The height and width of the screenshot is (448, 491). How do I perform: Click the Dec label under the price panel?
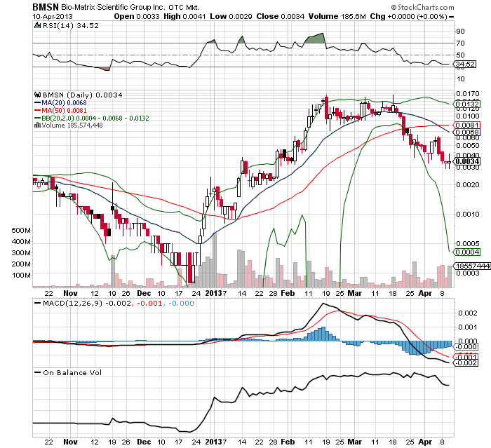[144, 293]
